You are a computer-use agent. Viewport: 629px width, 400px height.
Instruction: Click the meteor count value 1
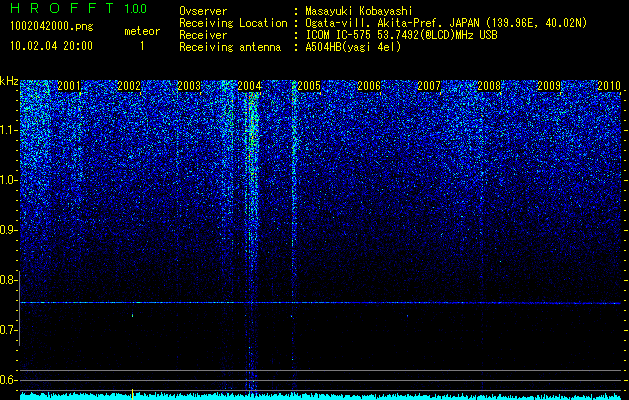(x=142, y=46)
